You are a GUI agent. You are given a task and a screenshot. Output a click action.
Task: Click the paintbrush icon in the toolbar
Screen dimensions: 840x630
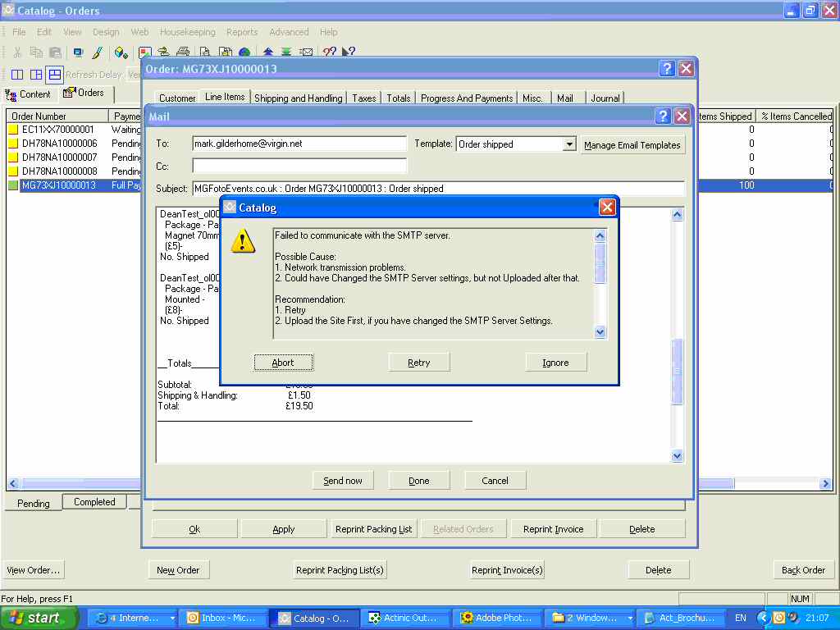point(96,52)
